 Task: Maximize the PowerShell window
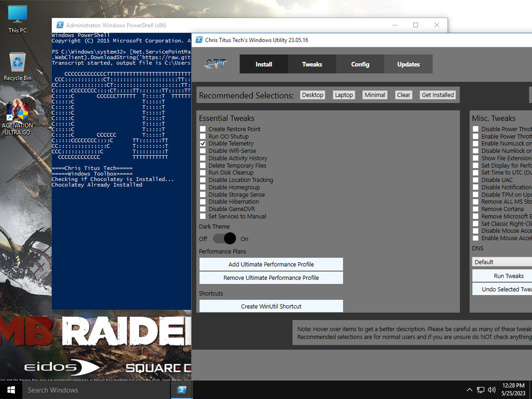[416, 25]
